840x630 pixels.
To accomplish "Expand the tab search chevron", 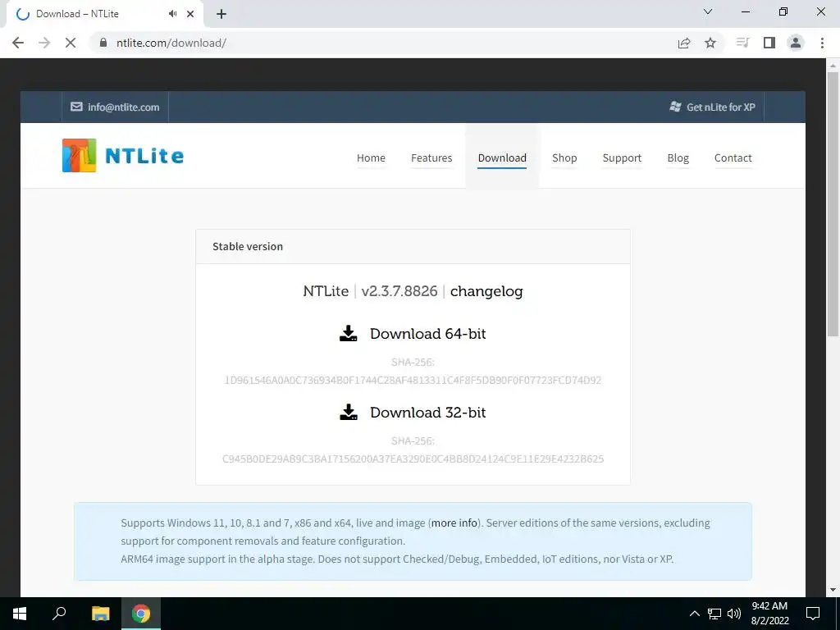I will (x=708, y=11).
